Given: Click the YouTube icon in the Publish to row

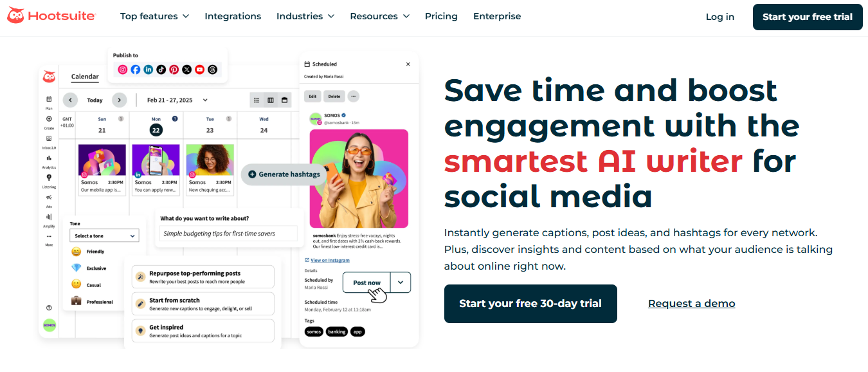Looking at the screenshot, I should click(x=199, y=69).
